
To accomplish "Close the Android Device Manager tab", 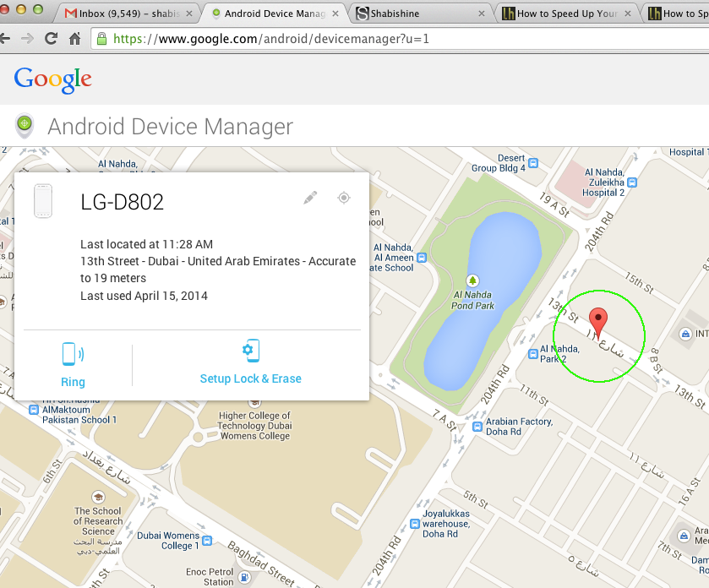I will [335, 14].
